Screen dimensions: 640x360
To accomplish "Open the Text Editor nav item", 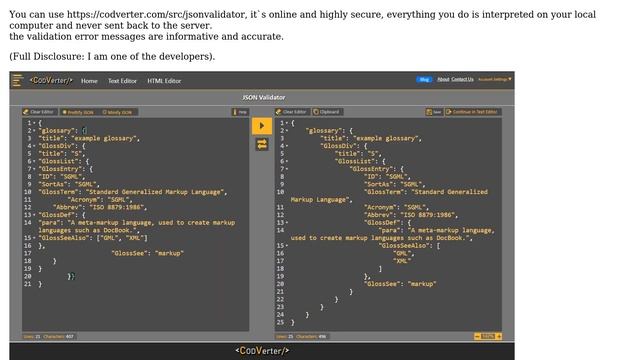I will (122, 81).
